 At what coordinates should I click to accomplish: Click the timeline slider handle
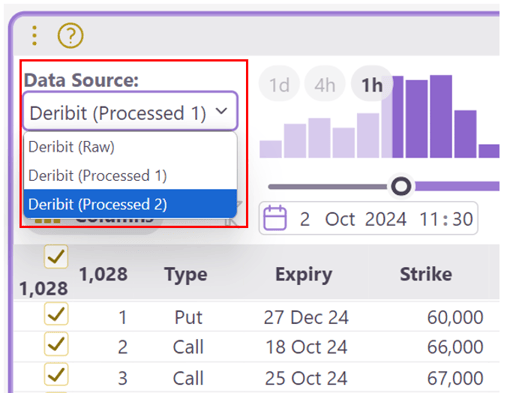[x=401, y=186]
